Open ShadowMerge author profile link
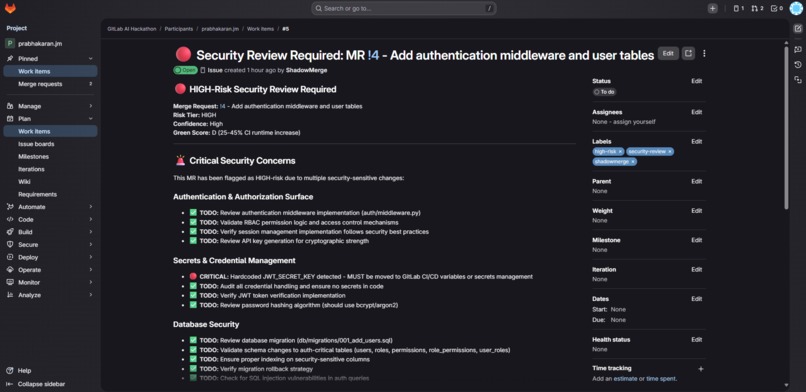This screenshot has width=806, height=392. click(x=306, y=70)
